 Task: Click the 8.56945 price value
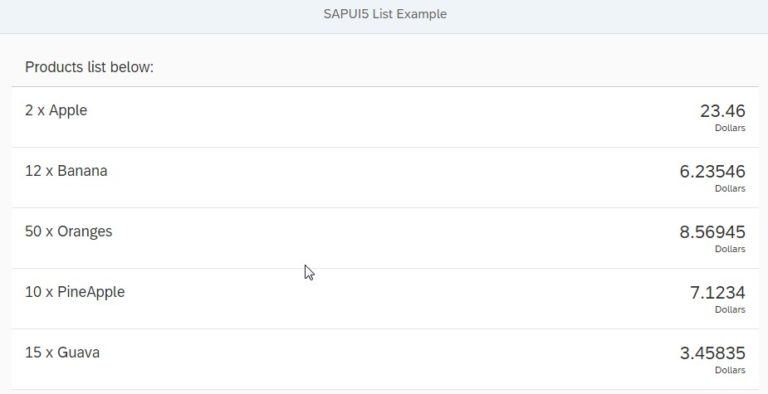[x=712, y=232]
